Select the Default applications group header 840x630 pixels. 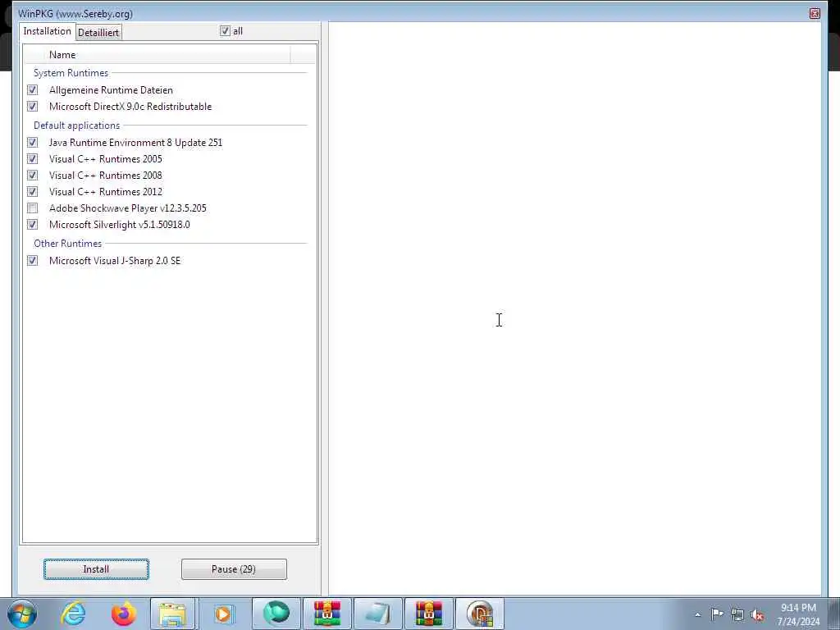(x=76, y=126)
